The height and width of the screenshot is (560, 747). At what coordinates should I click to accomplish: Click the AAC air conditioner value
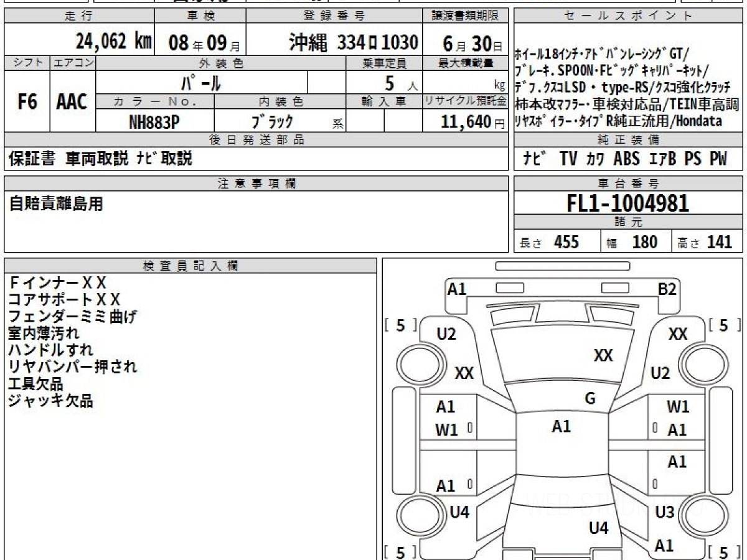tap(72, 102)
